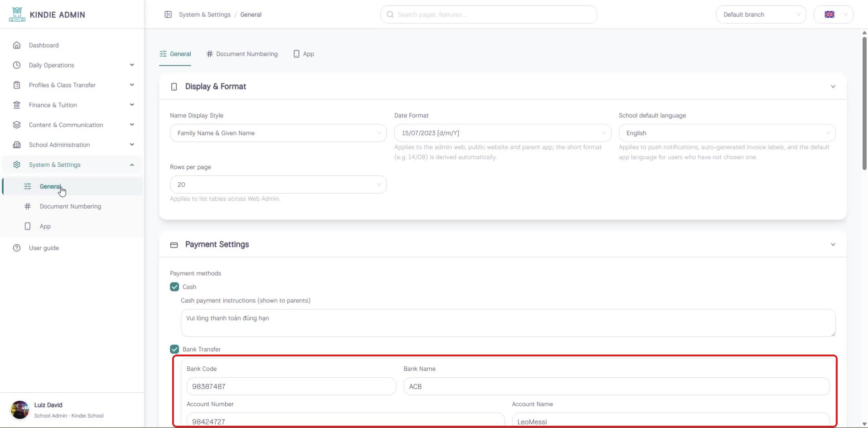Click the search magnifier icon
Viewport: 868px width, 428px height.
(390, 15)
